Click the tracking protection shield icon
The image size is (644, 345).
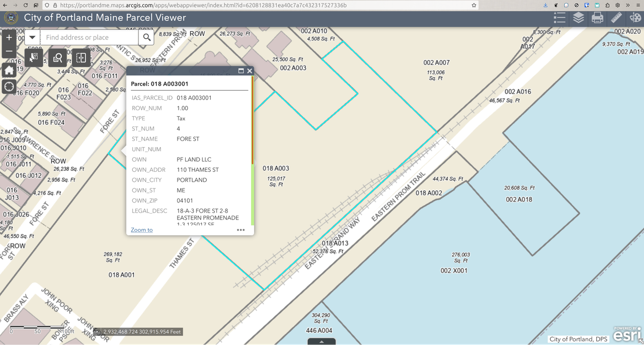point(47,5)
